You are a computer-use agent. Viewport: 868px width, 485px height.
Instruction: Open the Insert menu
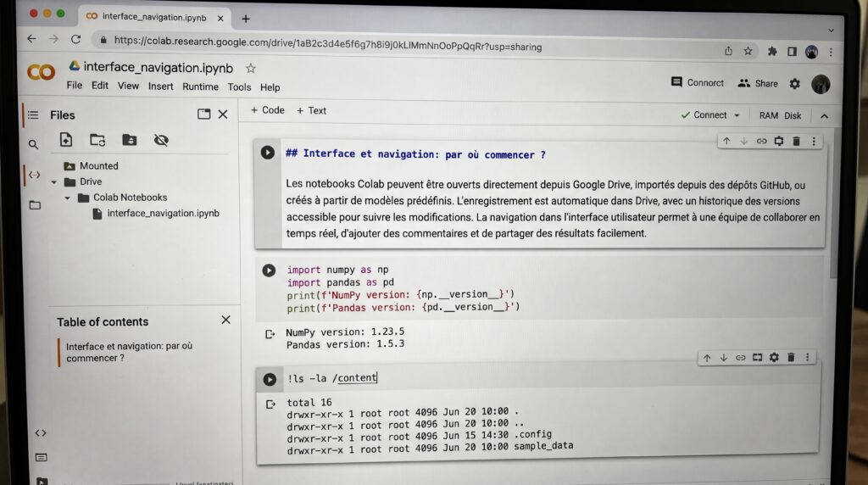[160, 86]
